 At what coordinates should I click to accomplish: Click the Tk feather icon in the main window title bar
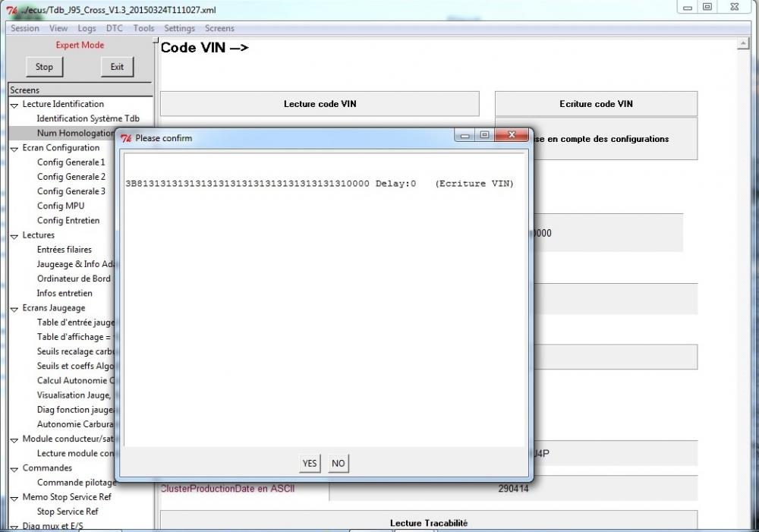pyautogui.click(x=11, y=10)
